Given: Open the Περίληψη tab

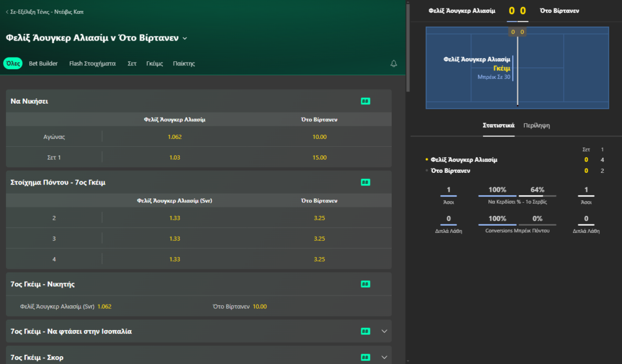Looking at the screenshot, I should (x=536, y=126).
